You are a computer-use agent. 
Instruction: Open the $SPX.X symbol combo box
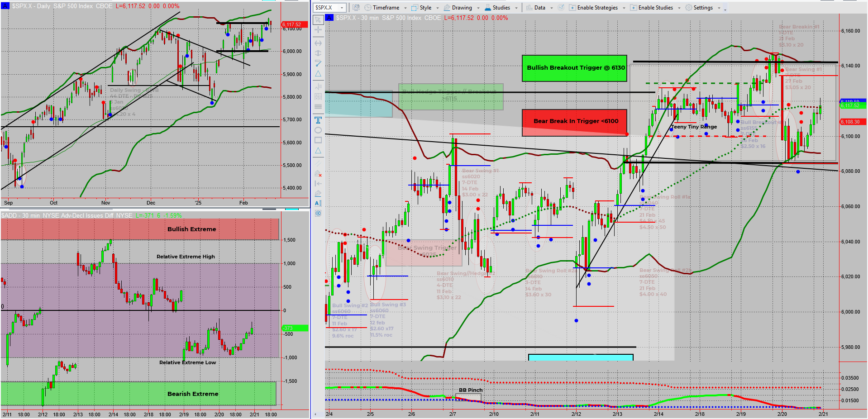pos(330,8)
